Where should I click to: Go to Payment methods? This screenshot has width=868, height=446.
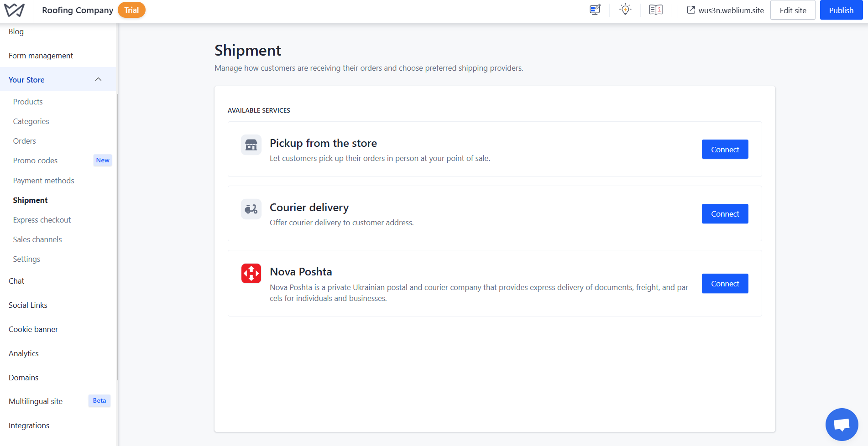[43, 181]
